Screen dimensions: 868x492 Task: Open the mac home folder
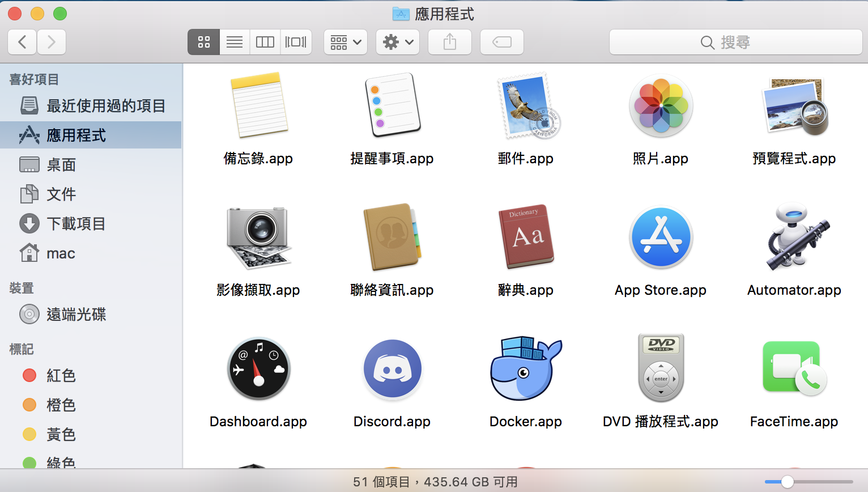tap(91, 253)
